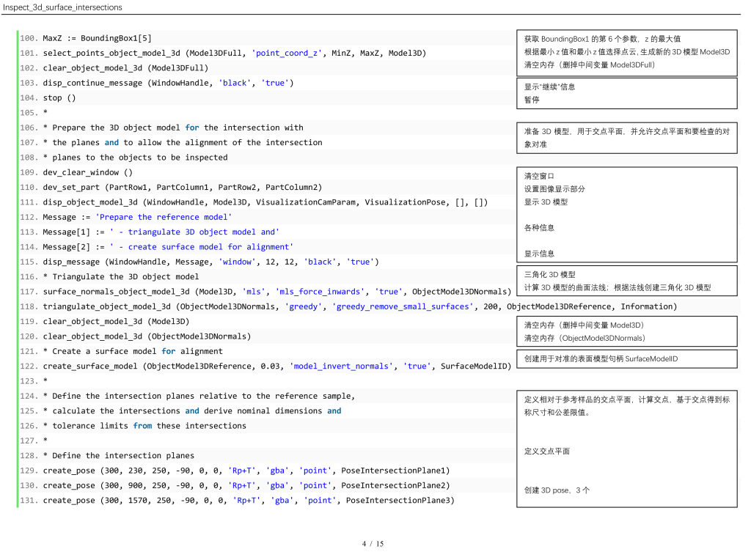
Task: Click the blue 'from' keyword in line 126
Action: click(x=142, y=426)
